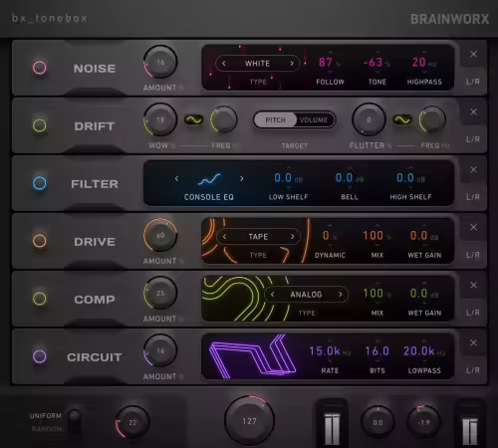This screenshot has width=498, height=448.
Task: Click the Noise Amount knob
Action: (x=160, y=62)
